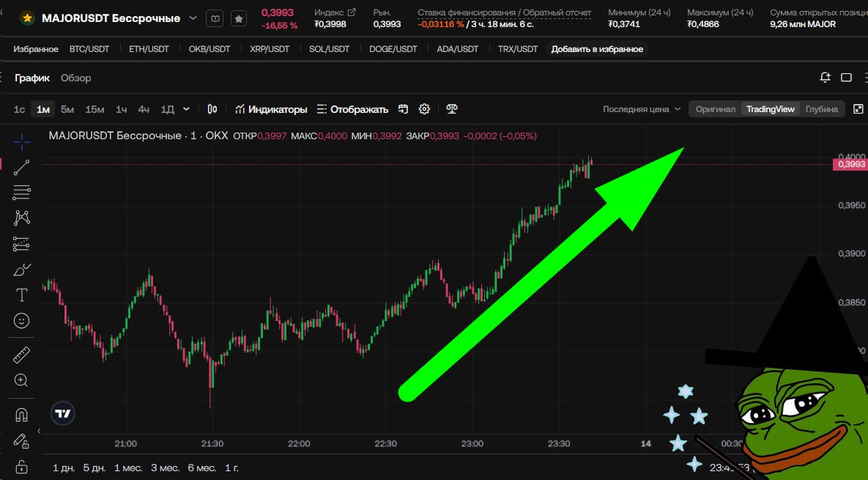The width and height of the screenshot is (868, 480).
Task: Collapse the left drawing toolbar arrow
Action: [39, 431]
